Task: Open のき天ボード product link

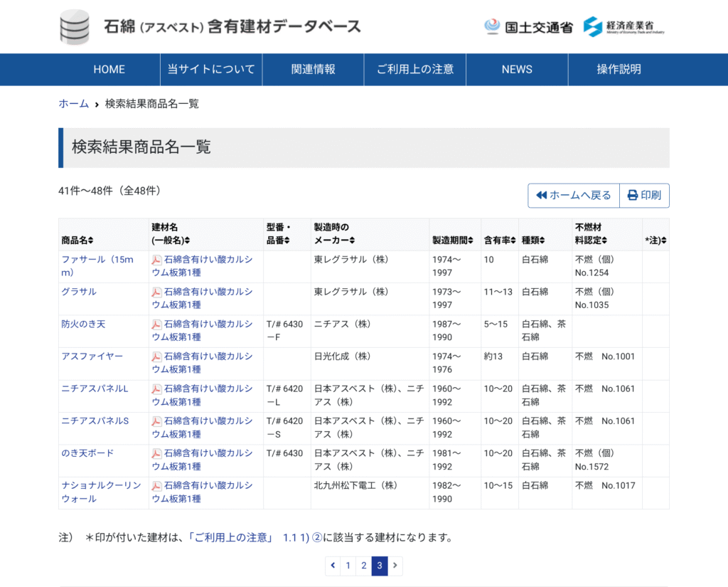Action: click(87, 453)
